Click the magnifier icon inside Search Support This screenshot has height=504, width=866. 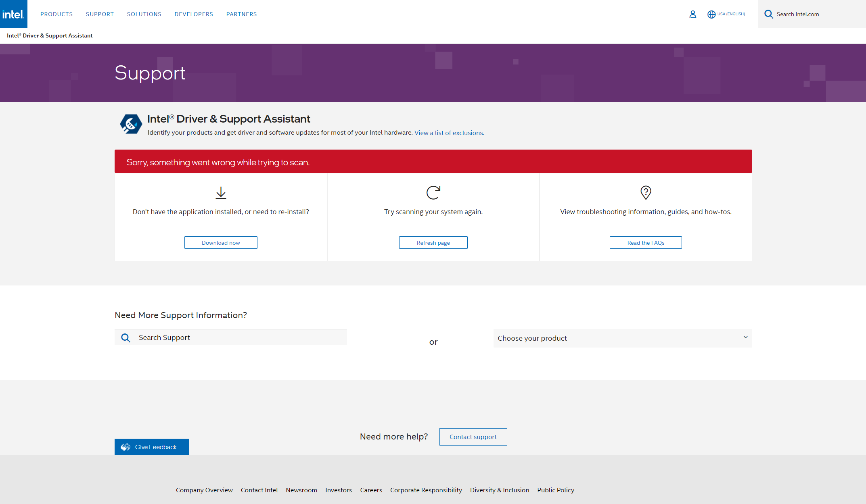click(x=126, y=337)
